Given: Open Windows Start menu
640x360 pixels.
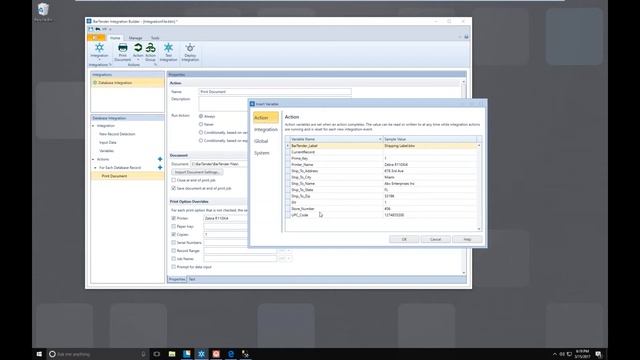Looking at the screenshot, I should pos(39,354).
